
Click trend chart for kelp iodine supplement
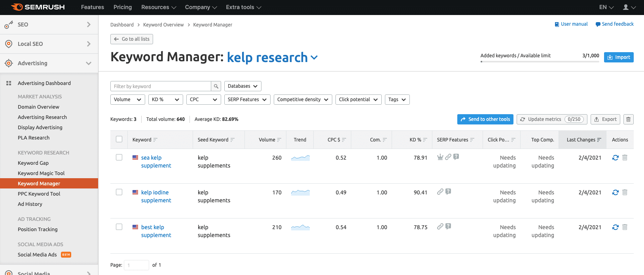300,192
